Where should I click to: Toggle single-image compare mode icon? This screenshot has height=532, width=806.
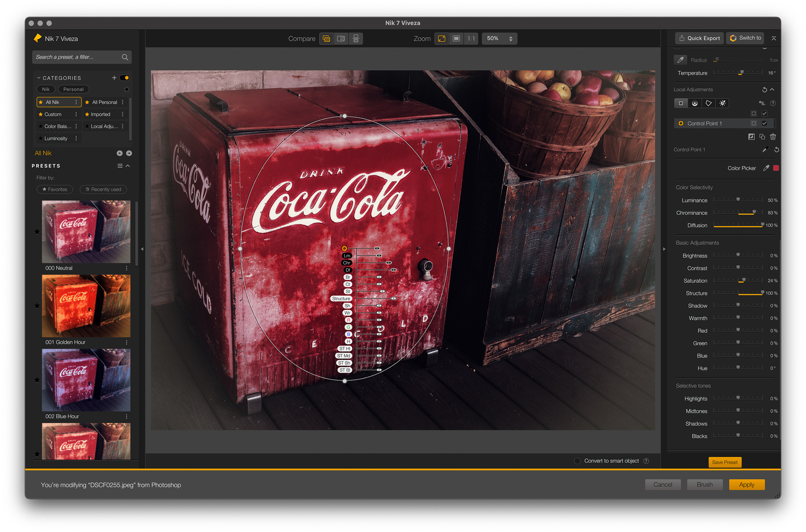(x=326, y=39)
